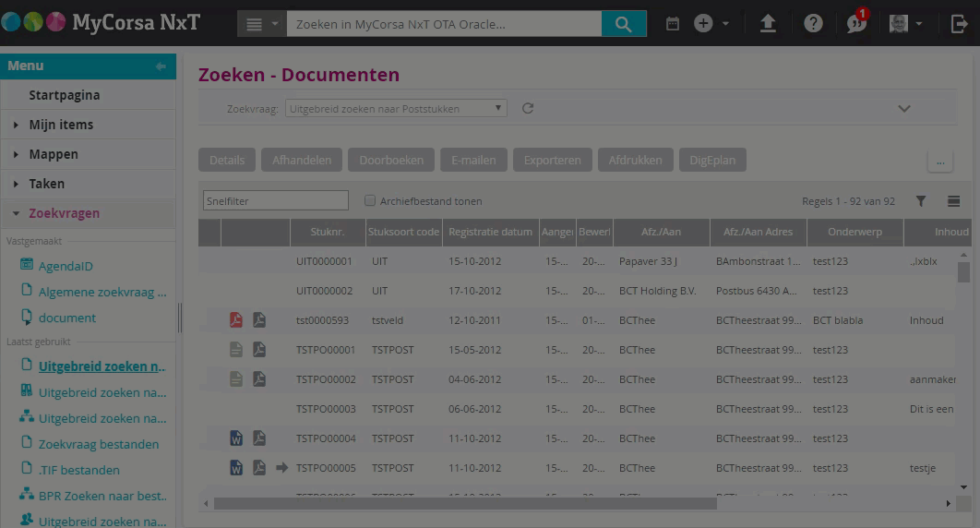Refresh the search query results

(x=528, y=108)
